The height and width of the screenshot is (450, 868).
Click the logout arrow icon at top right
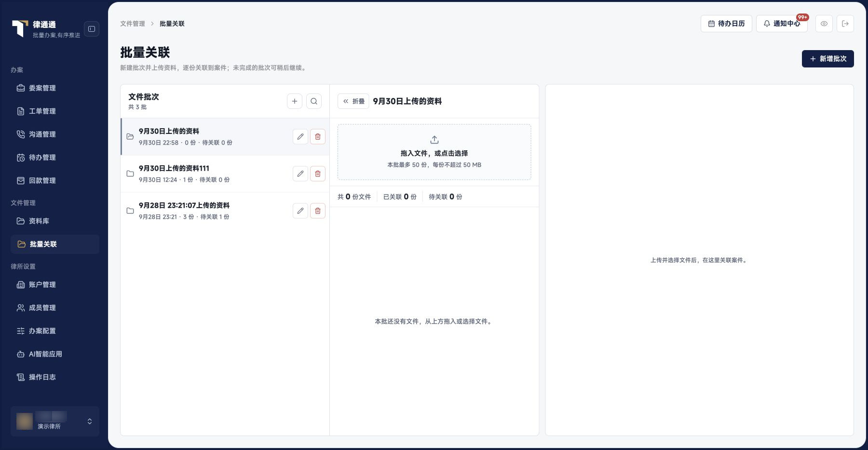(x=845, y=24)
